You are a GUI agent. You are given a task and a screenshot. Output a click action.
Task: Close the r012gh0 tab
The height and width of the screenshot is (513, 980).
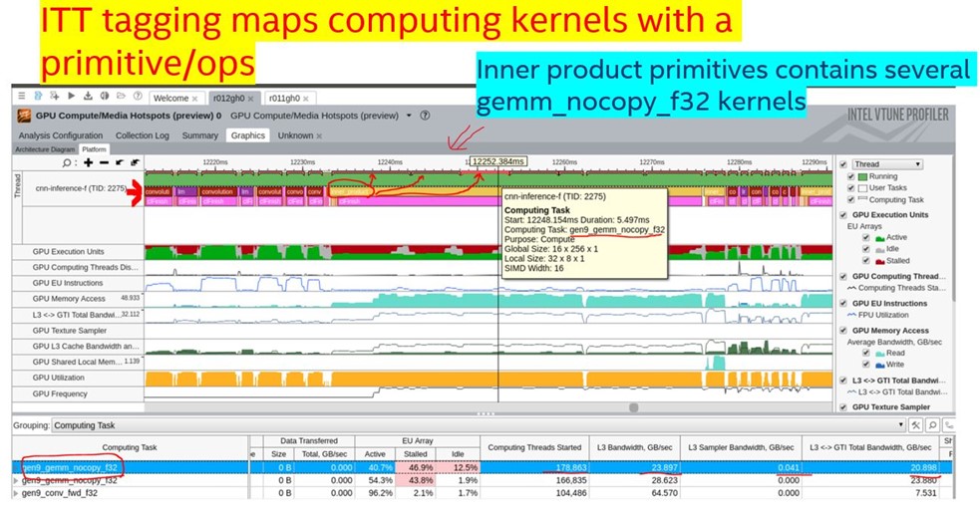[x=250, y=99]
